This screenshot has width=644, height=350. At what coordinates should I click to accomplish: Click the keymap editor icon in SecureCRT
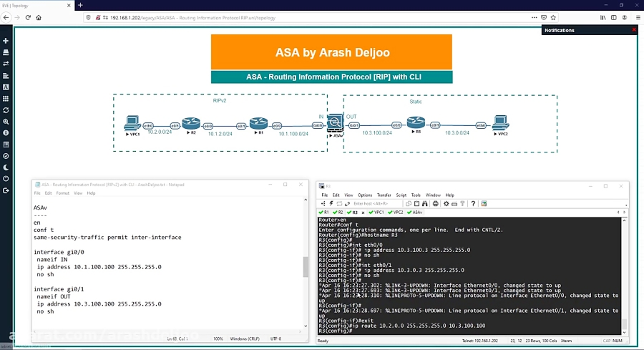tap(454, 204)
